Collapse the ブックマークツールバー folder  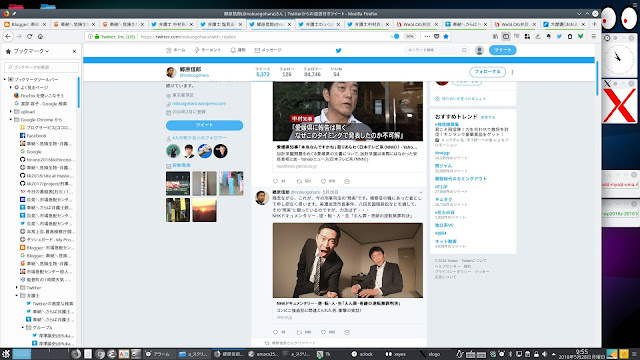coord(5,79)
